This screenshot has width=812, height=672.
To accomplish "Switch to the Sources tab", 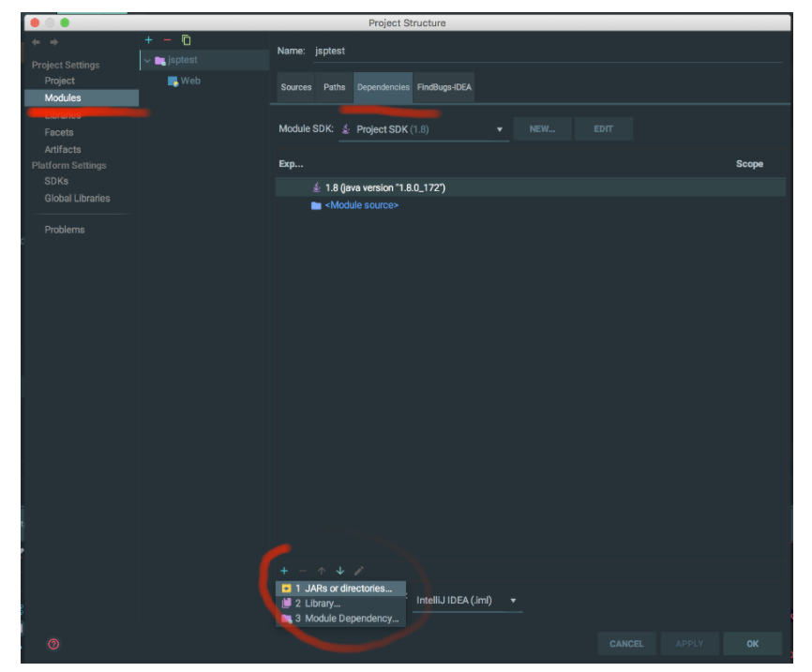I will pyautogui.click(x=296, y=87).
